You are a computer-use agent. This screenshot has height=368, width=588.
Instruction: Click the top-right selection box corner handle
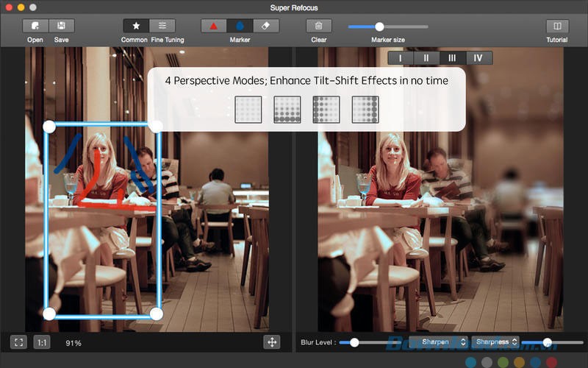click(156, 126)
